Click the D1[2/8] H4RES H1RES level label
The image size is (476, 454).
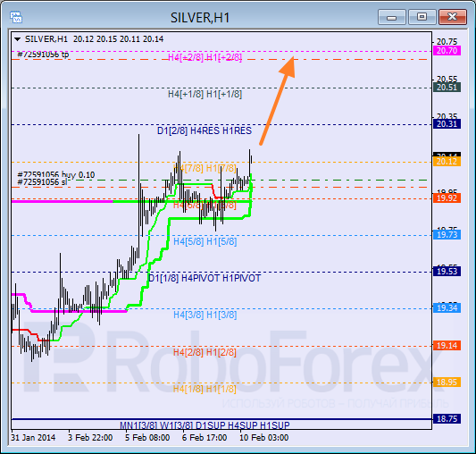point(205,130)
